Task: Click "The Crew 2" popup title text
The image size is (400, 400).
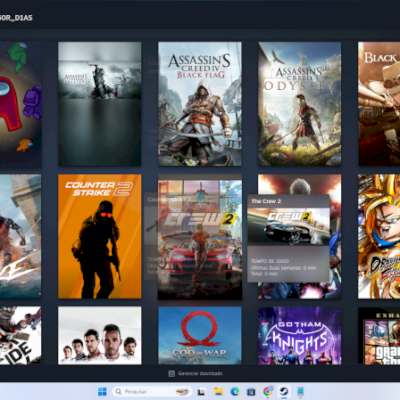Action: [x=266, y=201]
